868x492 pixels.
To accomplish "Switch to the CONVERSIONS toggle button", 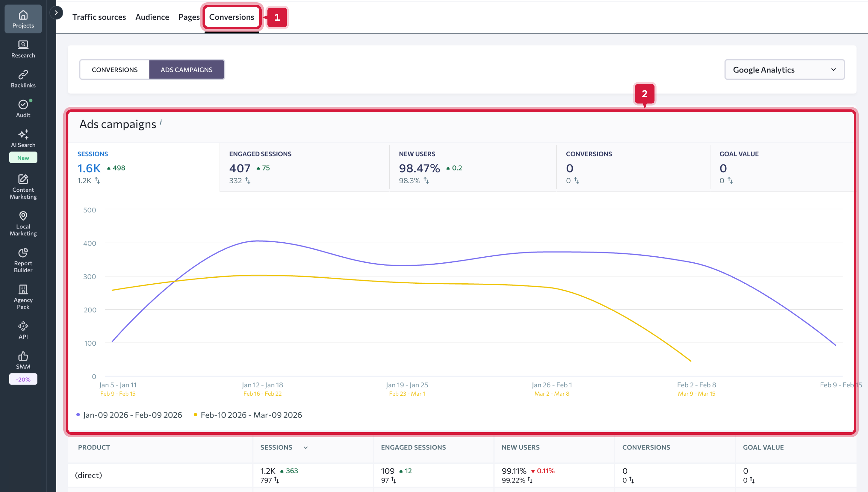I will (x=114, y=70).
